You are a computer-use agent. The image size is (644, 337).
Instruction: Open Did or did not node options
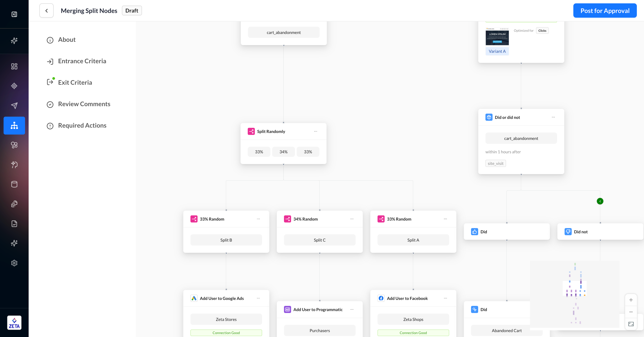click(x=553, y=117)
